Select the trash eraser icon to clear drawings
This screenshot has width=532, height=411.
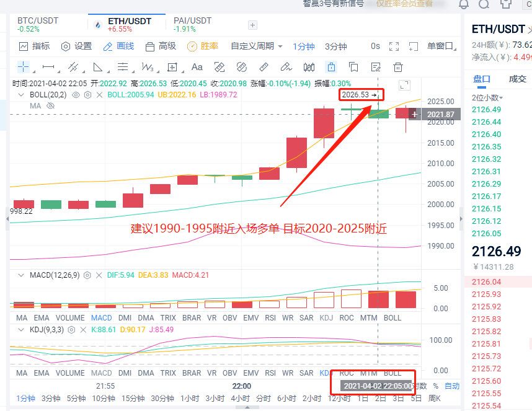(x=397, y=67)
